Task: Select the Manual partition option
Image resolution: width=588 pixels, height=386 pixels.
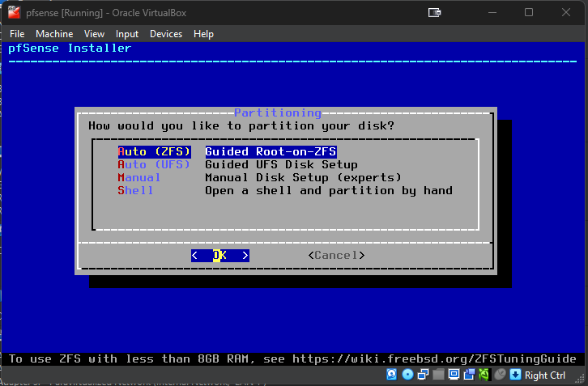Action: pos(139,178)
